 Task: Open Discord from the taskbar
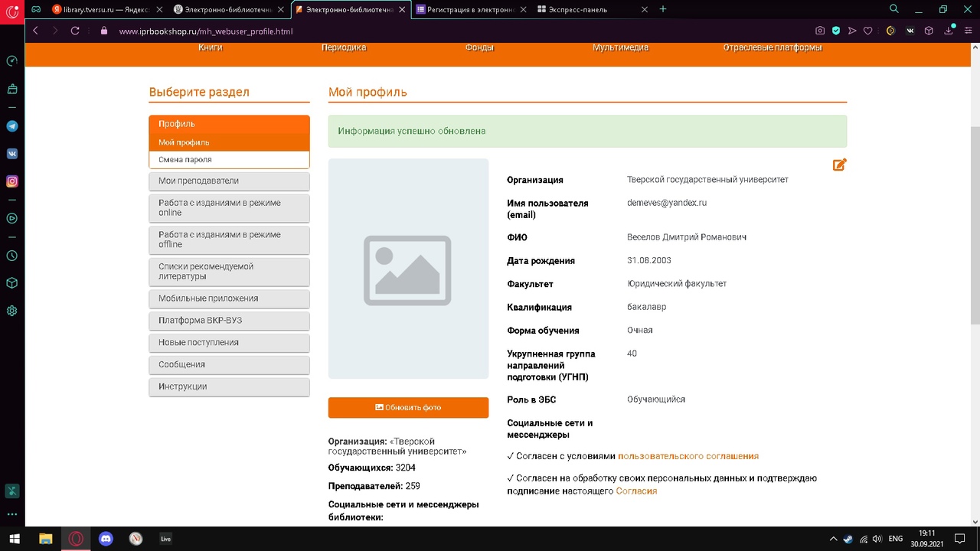point(106,539)
